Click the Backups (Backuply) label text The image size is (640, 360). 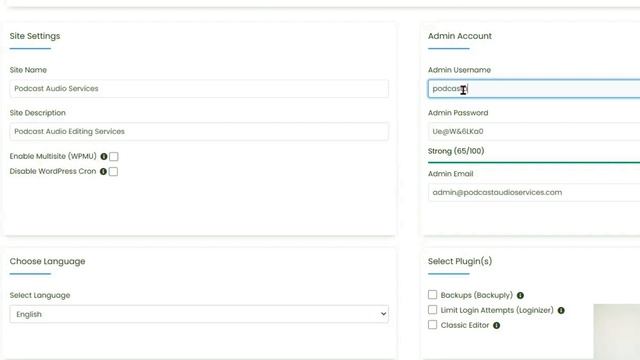(477, 295)
